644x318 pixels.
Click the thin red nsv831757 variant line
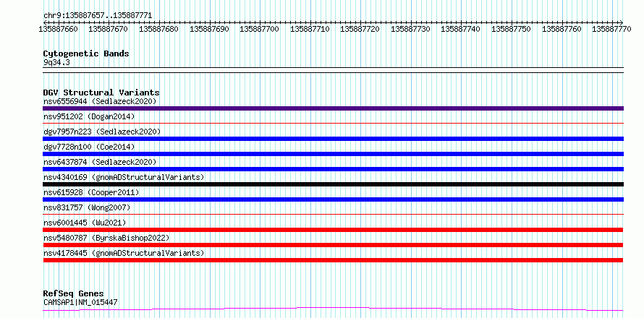(333, 214)
